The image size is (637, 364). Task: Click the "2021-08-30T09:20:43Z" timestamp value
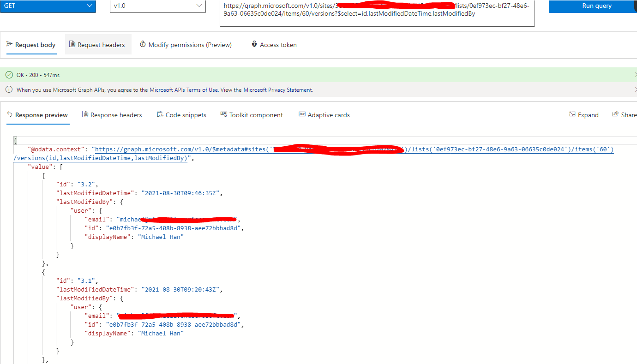pyautogui.click(x=182, y=289)
